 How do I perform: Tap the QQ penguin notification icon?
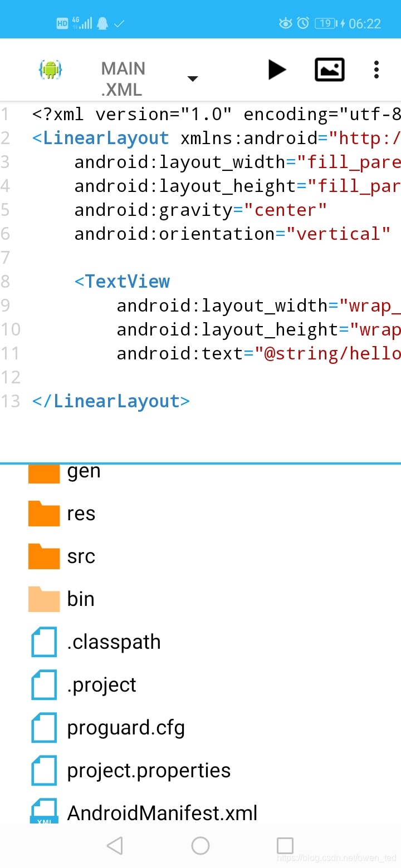[x=102, y=23]
